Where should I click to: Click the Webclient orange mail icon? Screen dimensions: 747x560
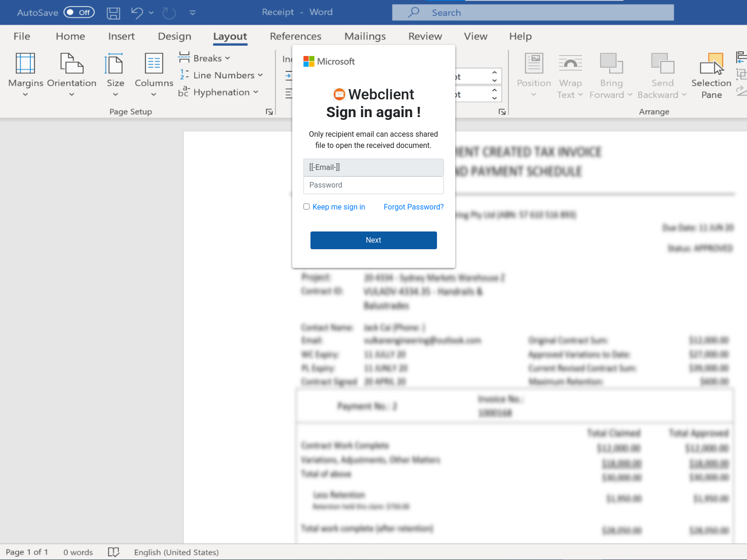(339, 94)
